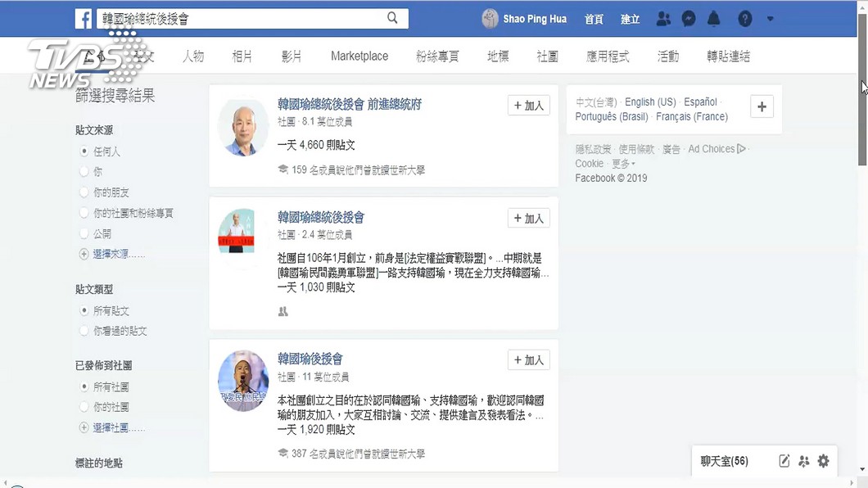Switch language to Español
The image size is (868, 488).
(x=700, y=102)
